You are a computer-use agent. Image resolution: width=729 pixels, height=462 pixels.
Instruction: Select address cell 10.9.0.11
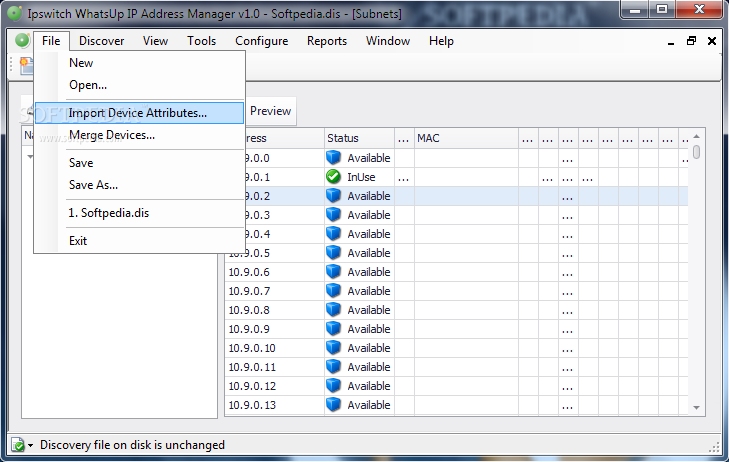(x=275, y=367)
